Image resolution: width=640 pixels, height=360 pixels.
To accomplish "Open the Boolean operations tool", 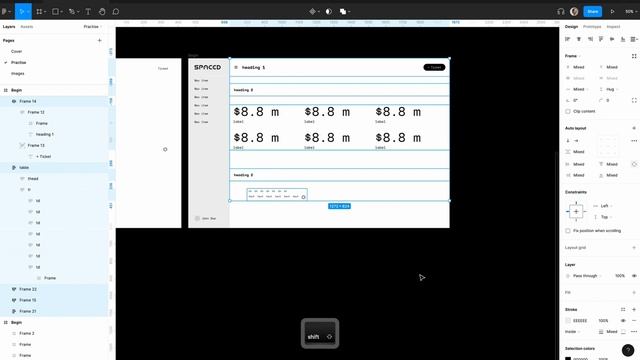I will point(343,11).
